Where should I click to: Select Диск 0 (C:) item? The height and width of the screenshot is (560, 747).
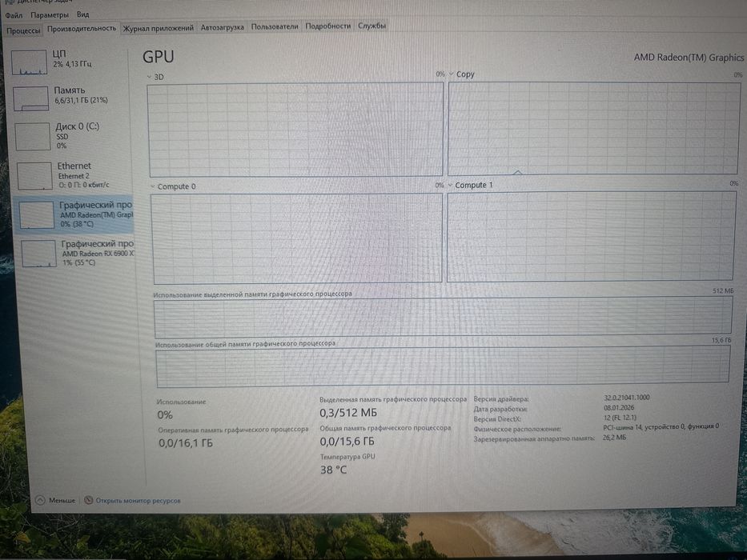tap(70, 136)
